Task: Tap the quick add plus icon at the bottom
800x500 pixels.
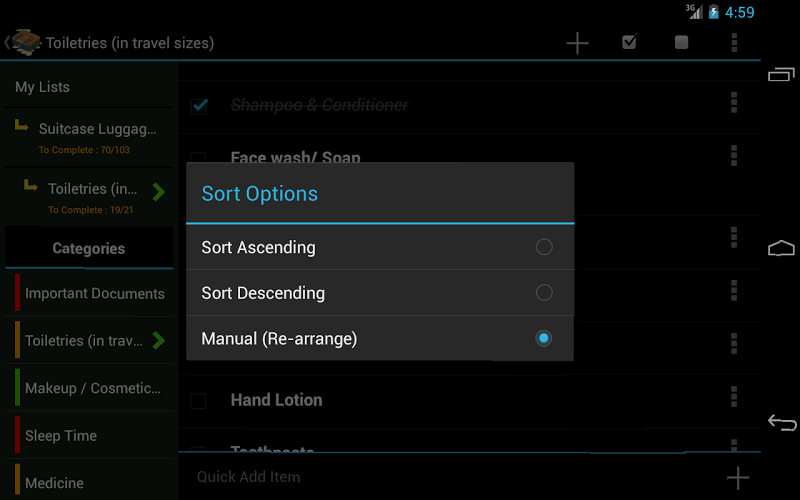Action: [737, 478]
